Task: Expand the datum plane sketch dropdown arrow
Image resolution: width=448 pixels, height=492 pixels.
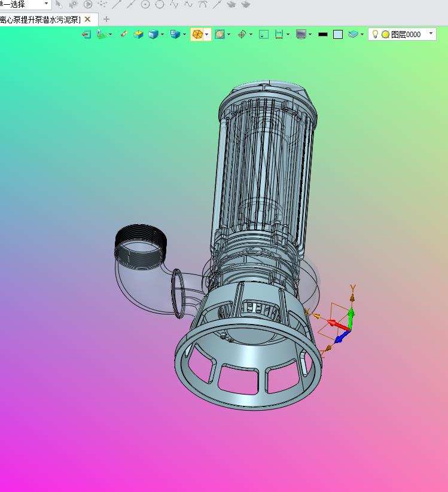Action: [110, 35]
